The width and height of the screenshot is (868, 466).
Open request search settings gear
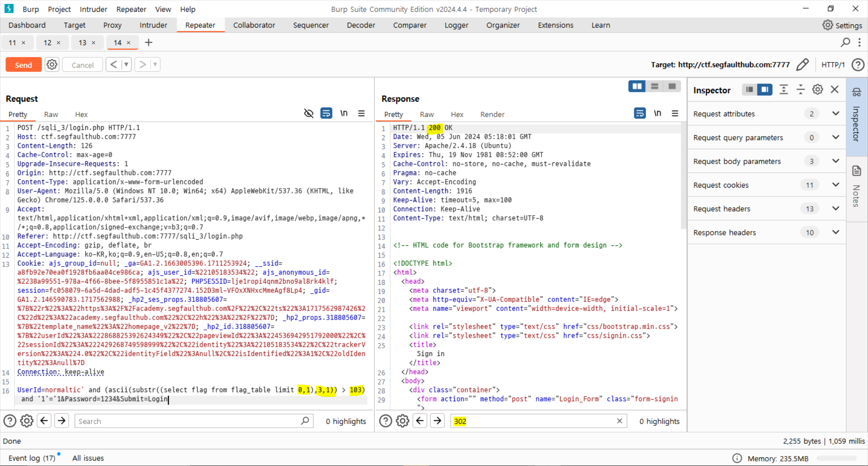click(x=27, y=421)
